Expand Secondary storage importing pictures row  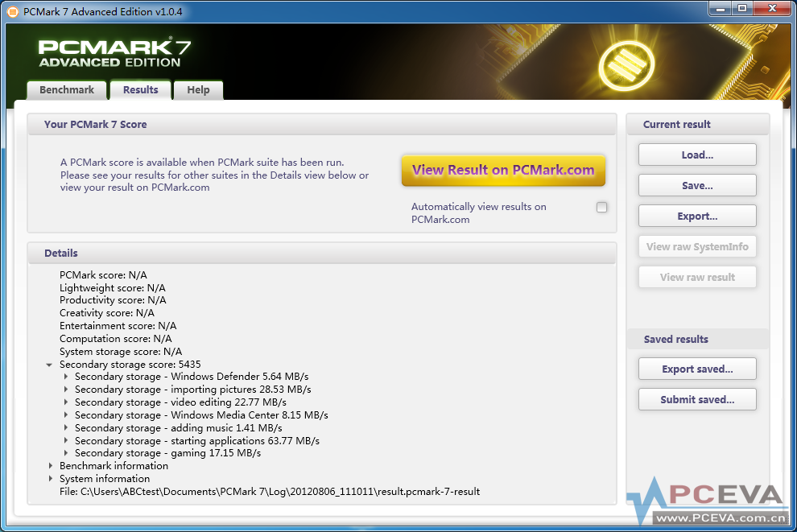point(66,390)
